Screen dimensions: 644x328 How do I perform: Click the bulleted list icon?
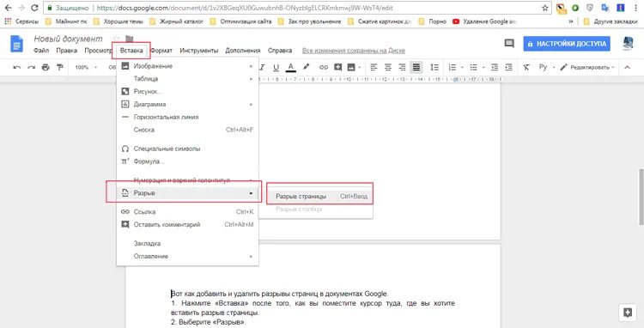point(473,67)
